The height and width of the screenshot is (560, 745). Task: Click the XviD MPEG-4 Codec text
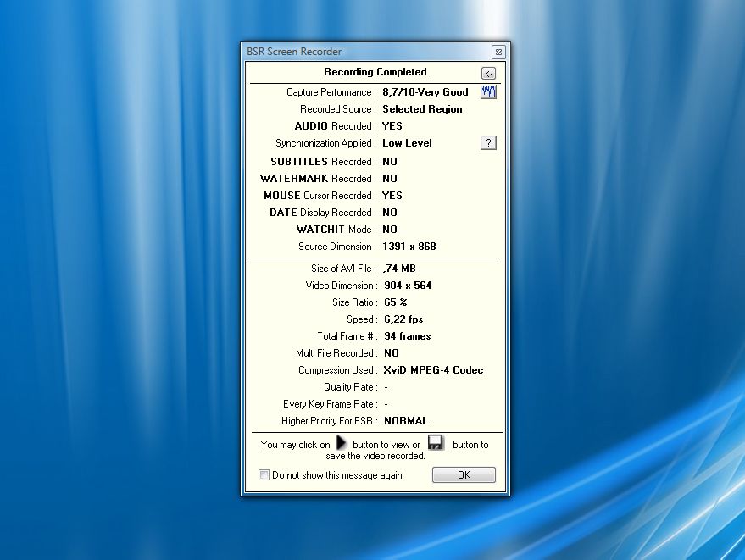pos(433,370)
